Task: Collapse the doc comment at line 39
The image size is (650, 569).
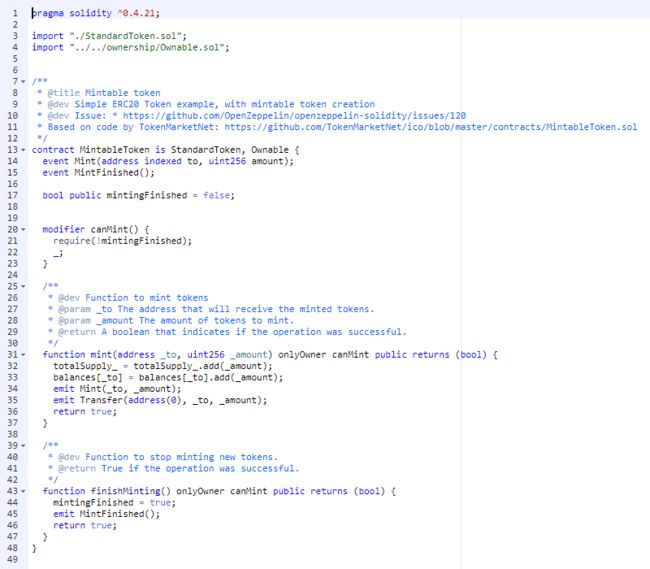Action: tap(23, 446)
